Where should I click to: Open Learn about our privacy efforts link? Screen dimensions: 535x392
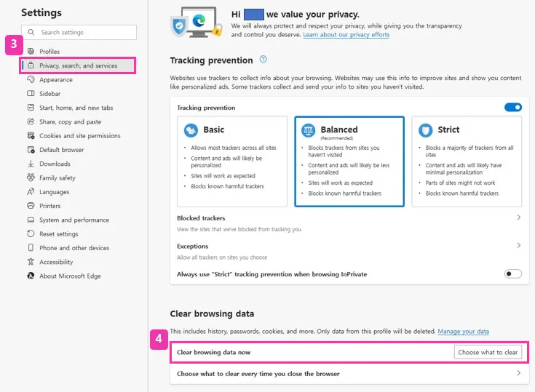[x=346, y=35]
